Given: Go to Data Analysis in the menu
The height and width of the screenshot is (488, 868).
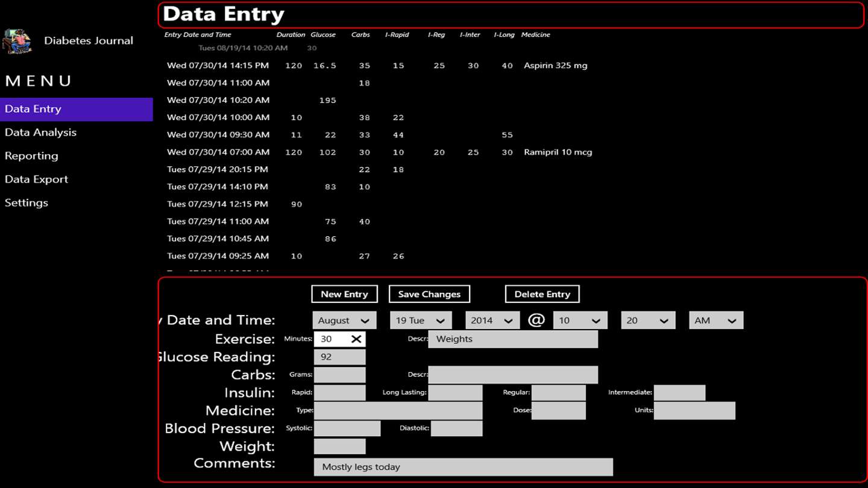Looking at the screenshot, I should (76, 133).
